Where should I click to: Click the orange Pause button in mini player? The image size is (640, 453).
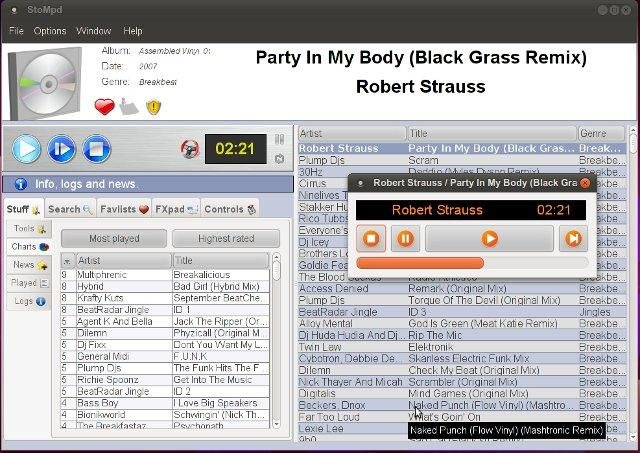[405, 238]
